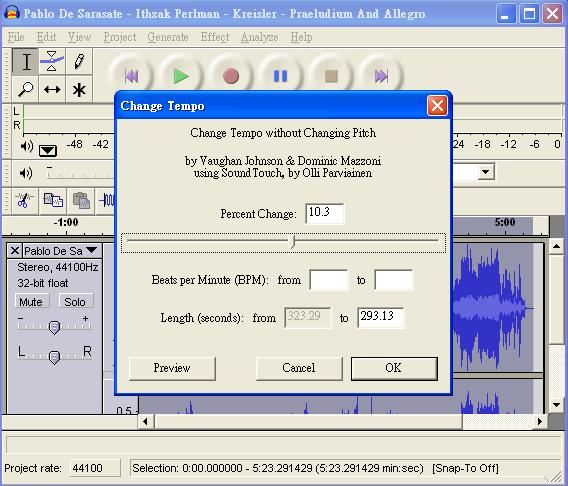Image resolution: width=568 pixels, height=486 pixels.
Task: Open the File menu
Action: coord(16,37)
